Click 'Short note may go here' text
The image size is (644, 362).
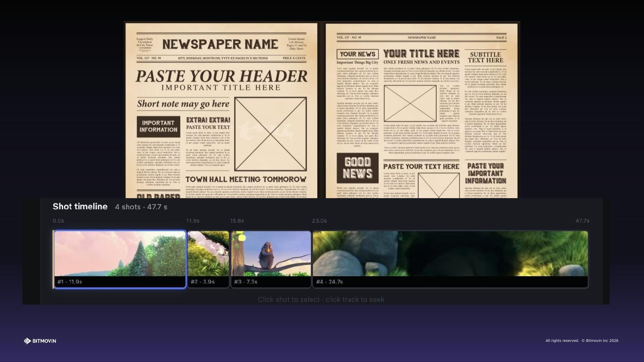(x=183, y=104)
